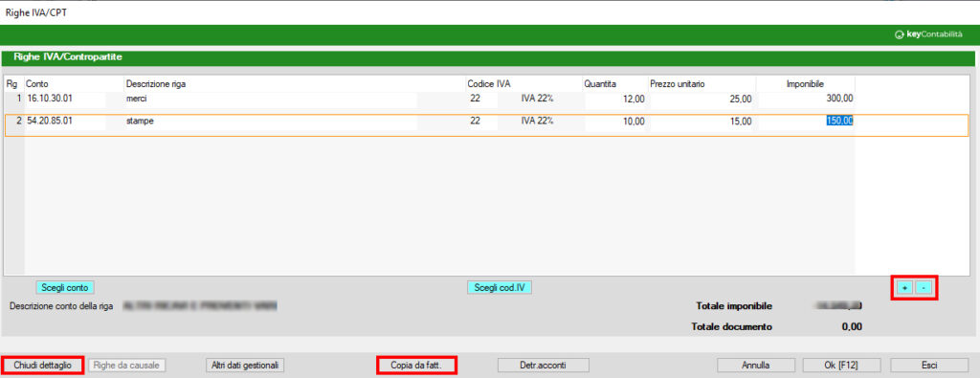
Task: Click the Imponibile column header
Action: pyautogui.click(x=805, y=83)
